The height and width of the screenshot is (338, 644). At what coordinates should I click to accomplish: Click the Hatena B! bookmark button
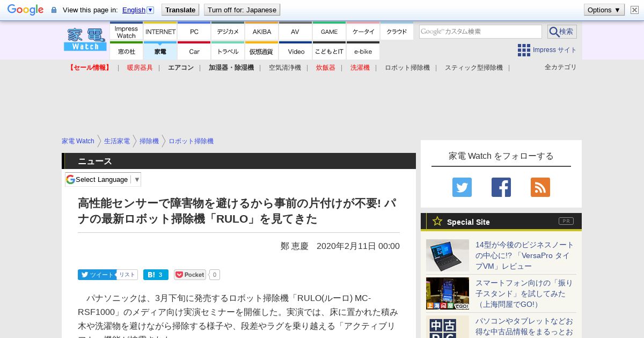click(156, 275)
